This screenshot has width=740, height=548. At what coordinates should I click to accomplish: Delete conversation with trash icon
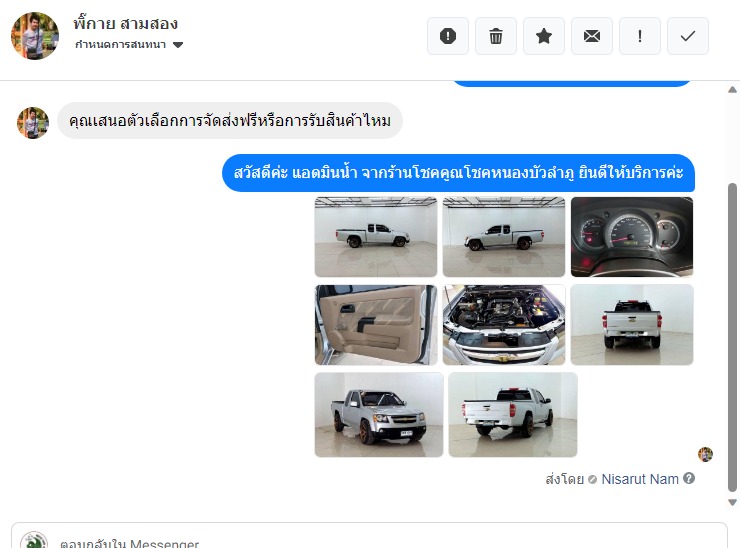click(496, 36)
